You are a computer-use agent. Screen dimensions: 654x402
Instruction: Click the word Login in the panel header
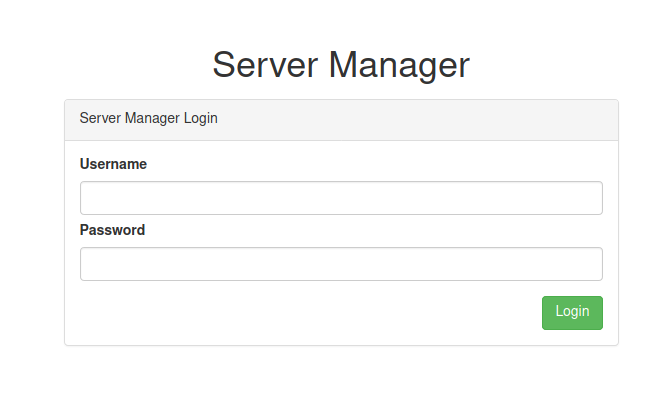(x=201, y=118)
